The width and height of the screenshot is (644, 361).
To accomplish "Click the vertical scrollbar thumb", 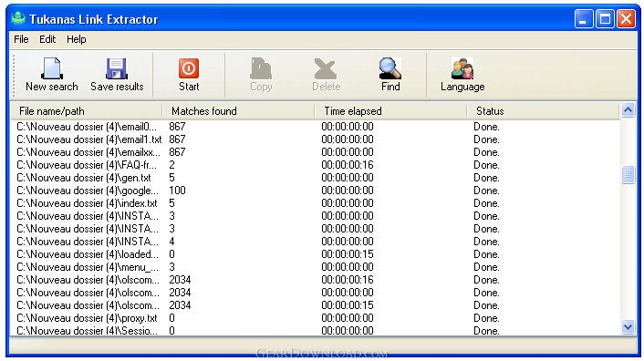I will (x=628, y=175).
